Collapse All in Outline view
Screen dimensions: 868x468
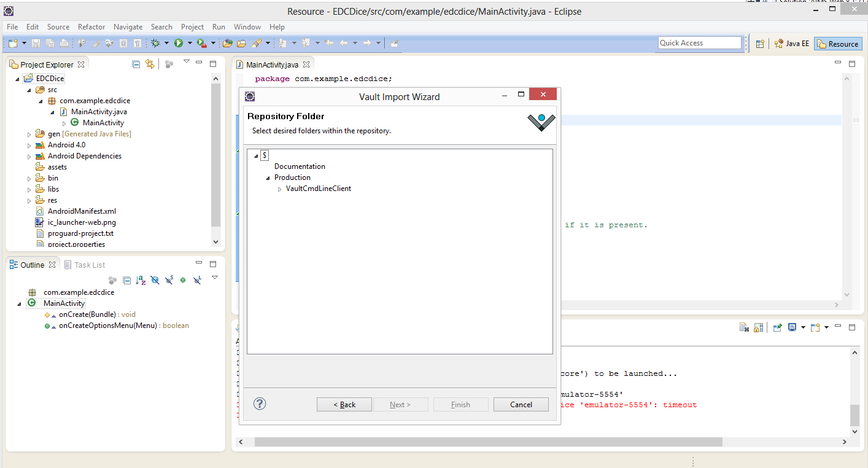pyautogui.click(x=127, y=280)
